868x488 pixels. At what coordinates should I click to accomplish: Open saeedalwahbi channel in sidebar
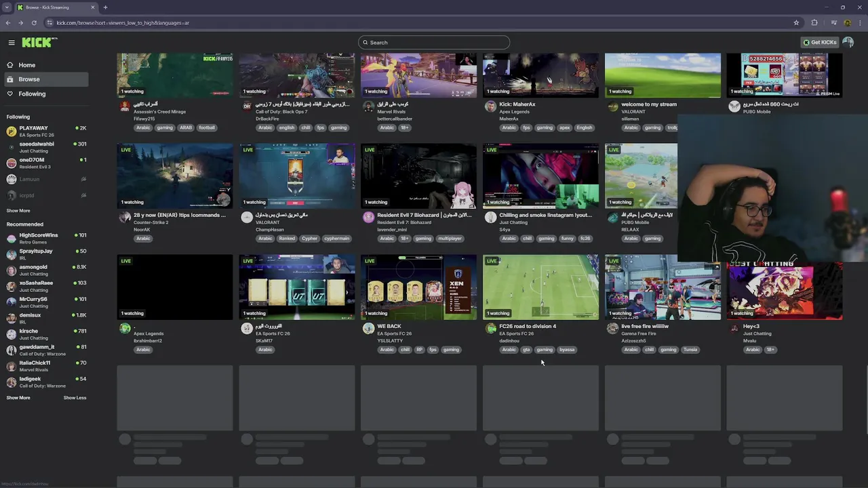pyautogui.click(x=46, y=147)
